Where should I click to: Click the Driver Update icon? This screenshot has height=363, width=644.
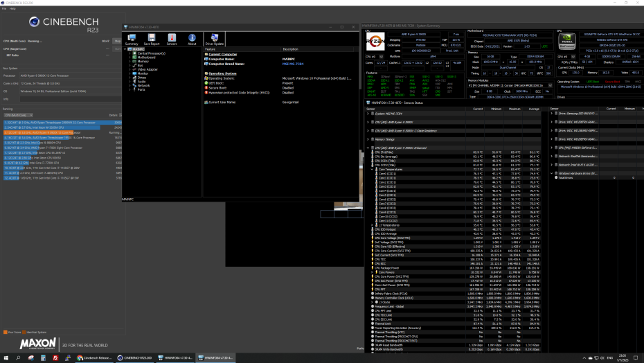click(215, 39)
